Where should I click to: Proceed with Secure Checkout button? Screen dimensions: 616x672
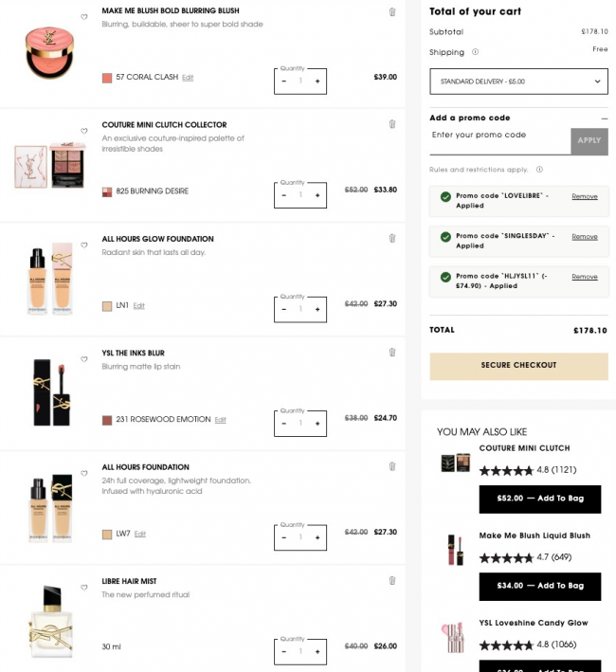click(x=518, y=366)
